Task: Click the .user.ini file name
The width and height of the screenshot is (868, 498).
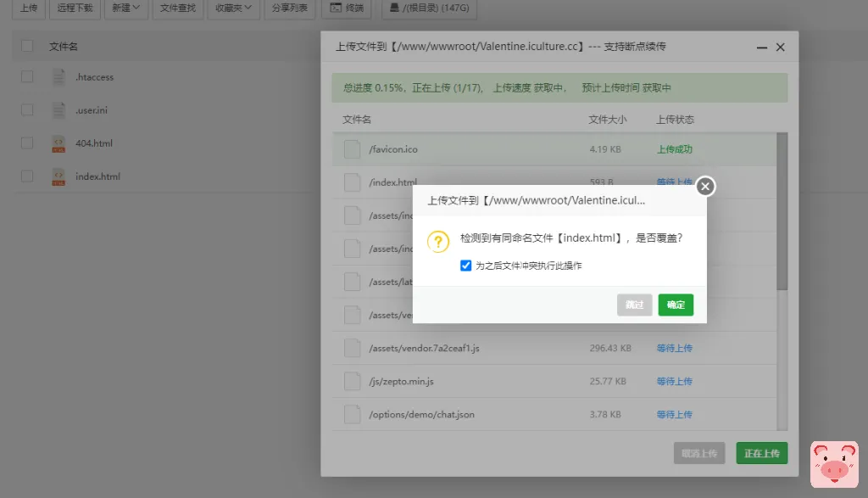Action: point(92,110)
